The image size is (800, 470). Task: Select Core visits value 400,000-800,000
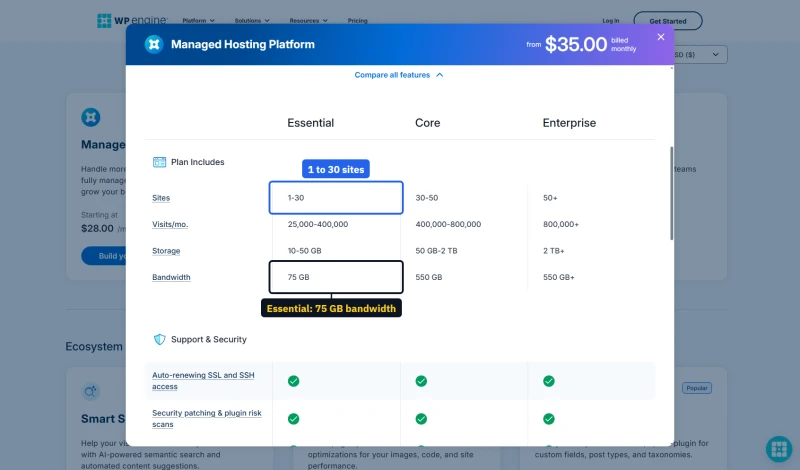448,225
